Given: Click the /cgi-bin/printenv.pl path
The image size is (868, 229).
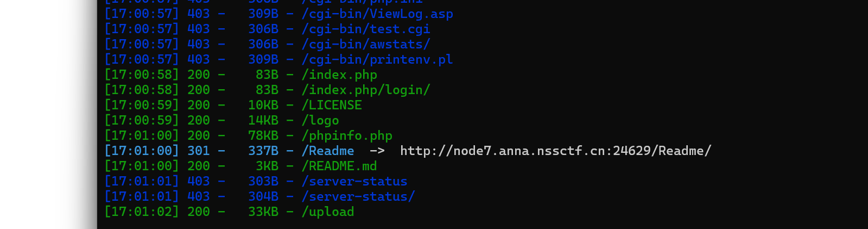Looking at the screenshot, I should coord(377,60).
